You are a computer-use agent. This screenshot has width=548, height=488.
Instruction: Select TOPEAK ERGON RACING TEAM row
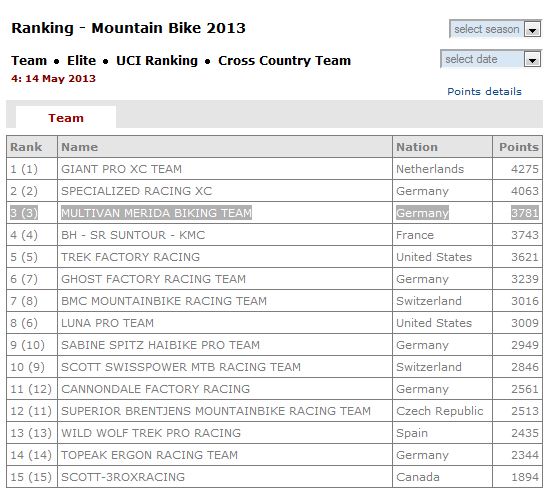274,455
